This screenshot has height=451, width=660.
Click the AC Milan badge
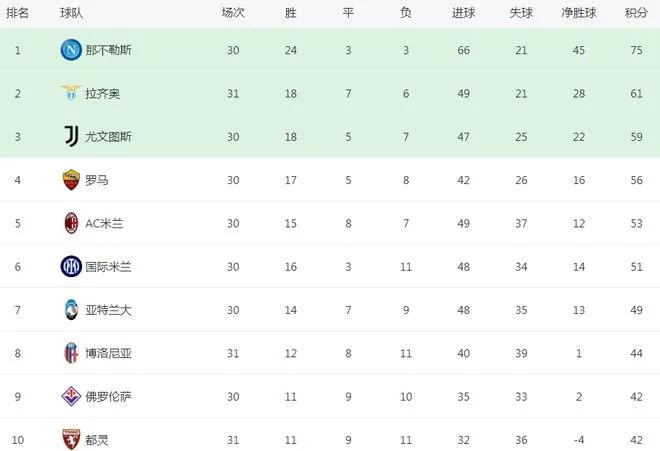pyautogui.click(x=70, y=223)
